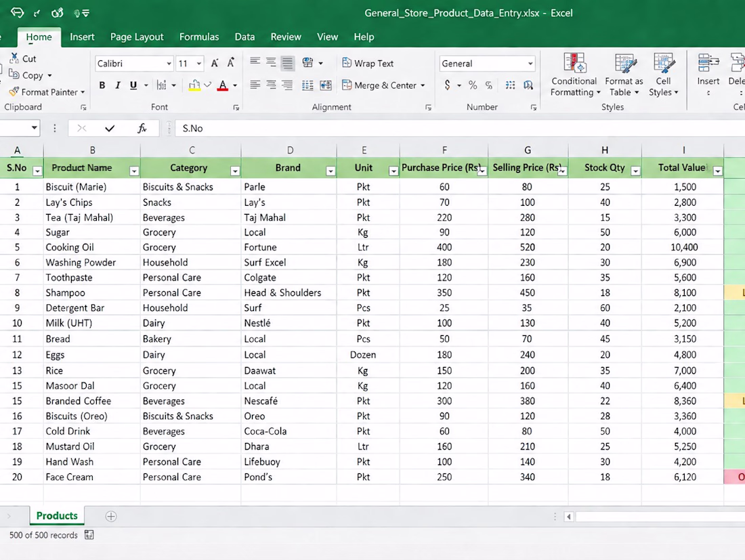
Task: Open Unit column filter dropdown
Action: point(393,171)
